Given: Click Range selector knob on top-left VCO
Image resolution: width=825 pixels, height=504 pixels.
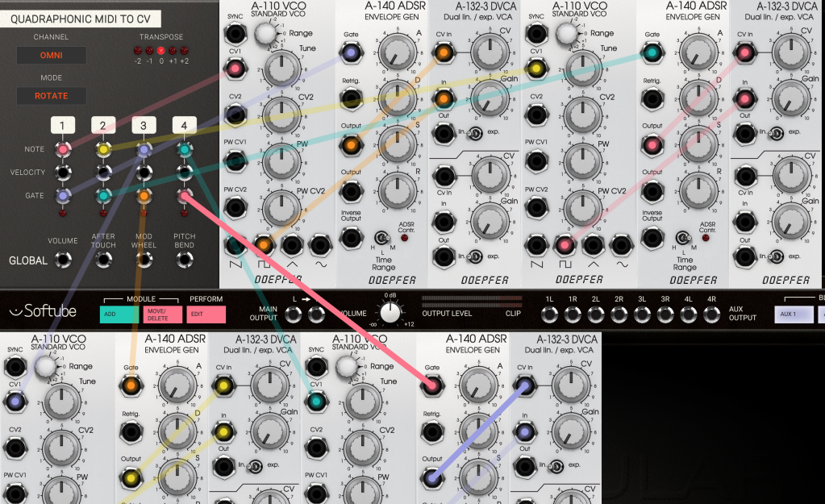Looking at the screenshot, I should click(x=265, y=33).
